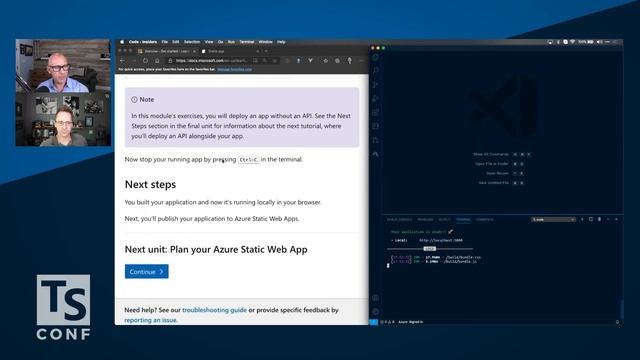
Task: Open the Help menu
Action: click(x=281, y=42)
